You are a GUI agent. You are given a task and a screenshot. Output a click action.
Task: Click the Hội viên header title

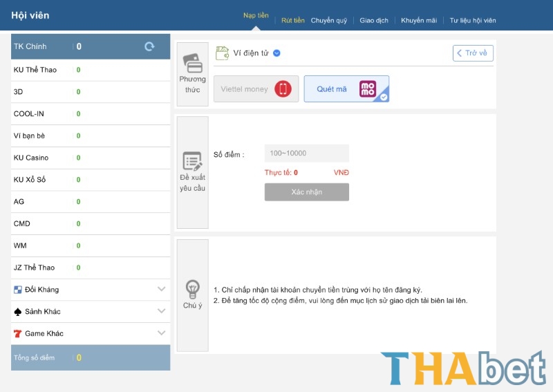[x=30, y=15]
